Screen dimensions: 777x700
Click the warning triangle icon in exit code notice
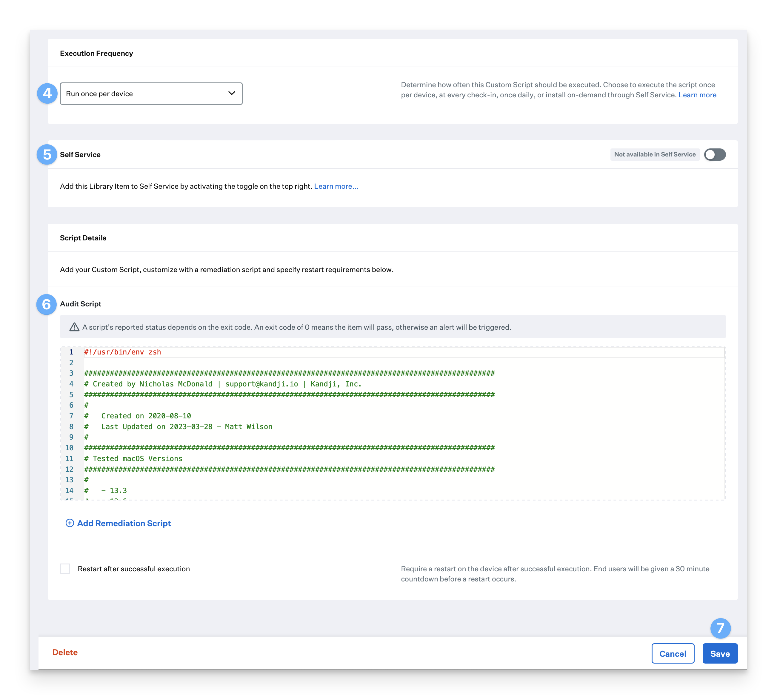tap(74, 327)
